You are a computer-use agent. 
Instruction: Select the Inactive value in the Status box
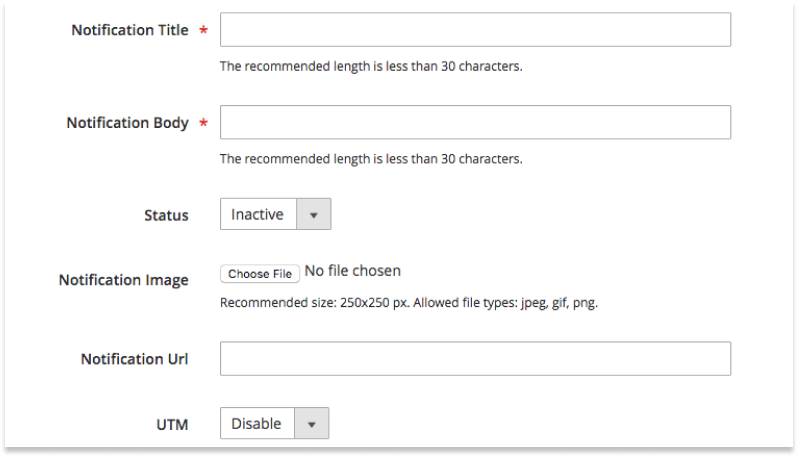pos(257,214)
